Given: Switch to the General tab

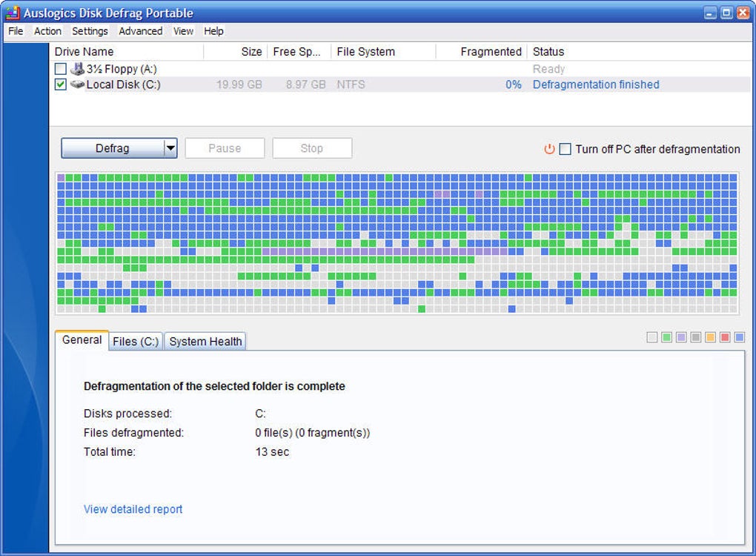Looking at the screenshot, I should coord(82,340).
